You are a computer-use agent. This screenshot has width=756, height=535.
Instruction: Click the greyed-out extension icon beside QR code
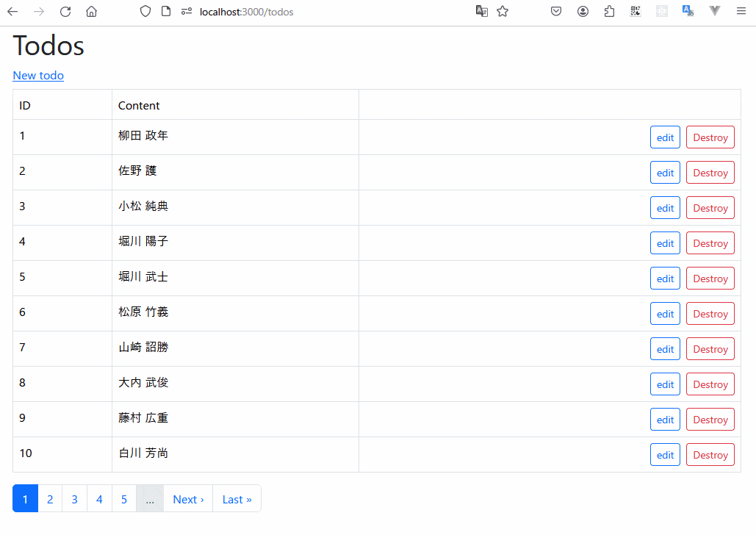coord(662,12)
